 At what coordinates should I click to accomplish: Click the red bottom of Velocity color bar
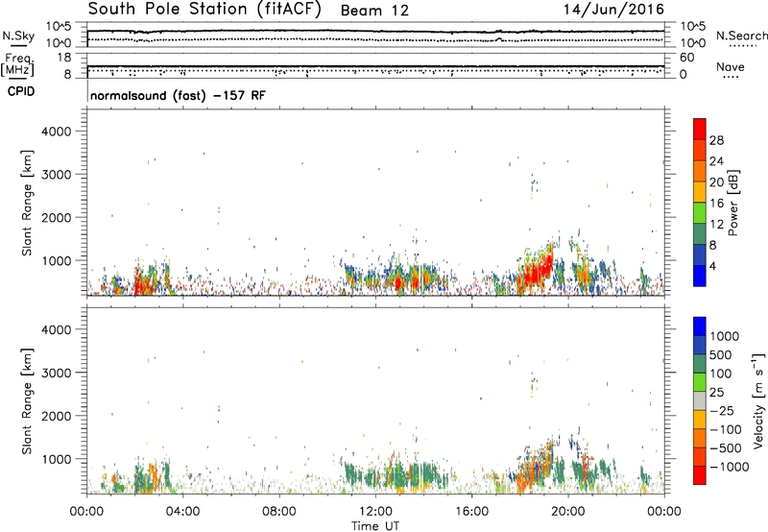[x=700, y=475]
